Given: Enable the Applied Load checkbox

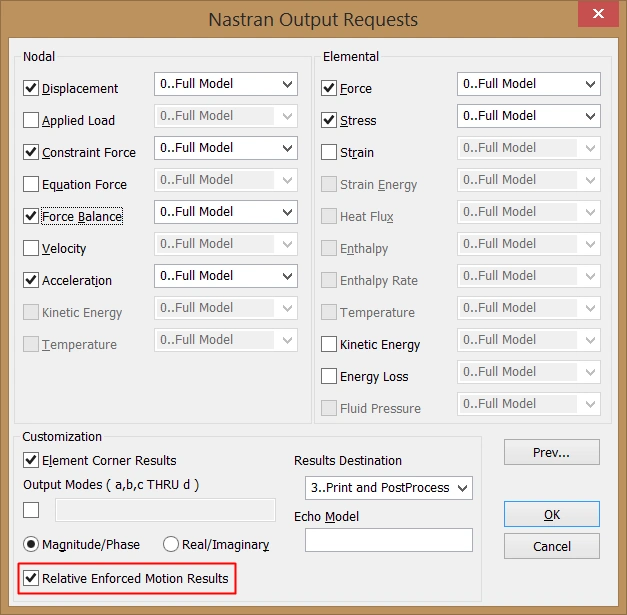Looking at the screenshot, I should [31, 120].
